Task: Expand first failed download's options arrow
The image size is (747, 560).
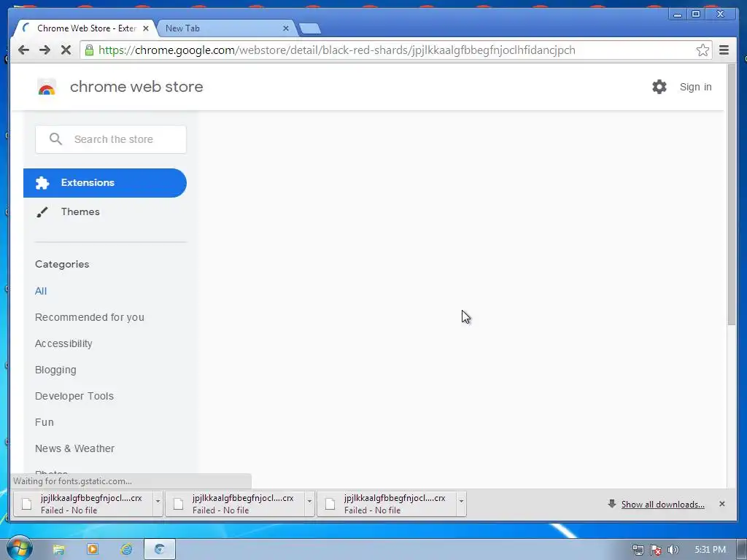Action: [x=158, y=504]
